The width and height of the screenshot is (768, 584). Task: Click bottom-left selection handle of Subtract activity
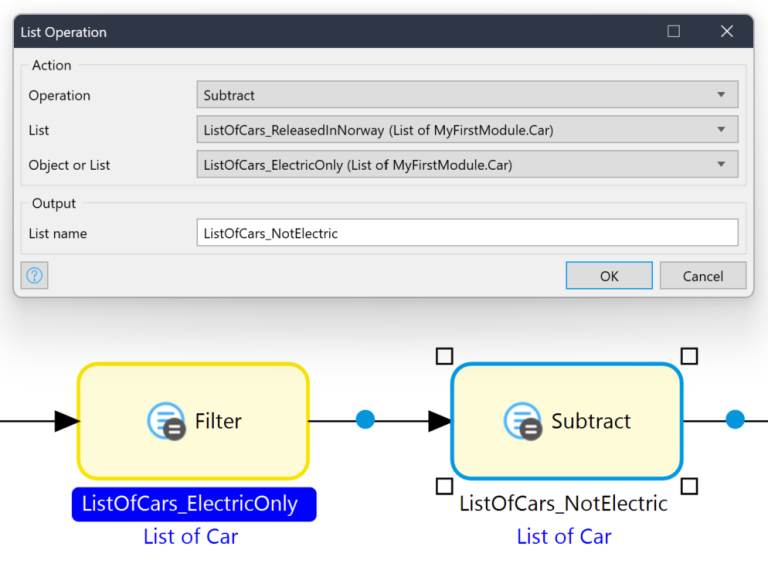[x=444, y=487]
